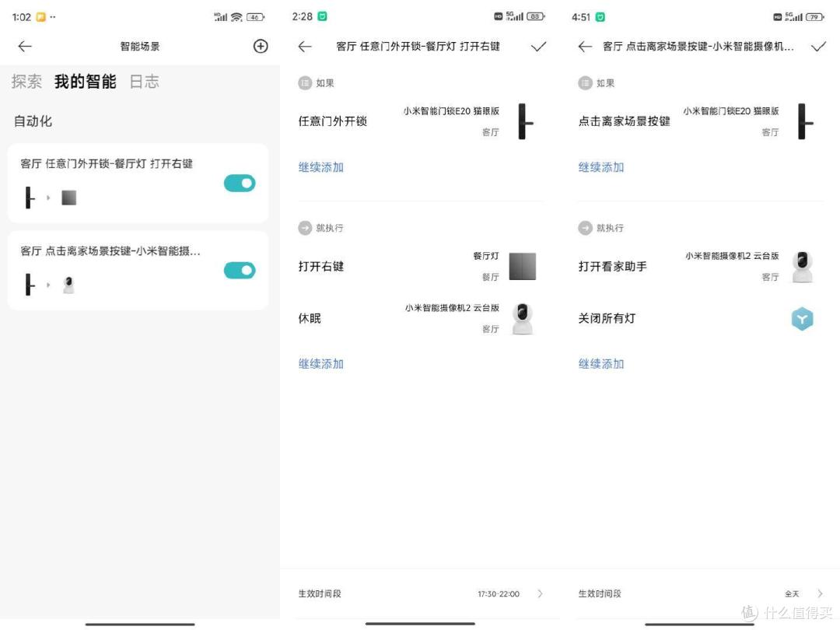The image size is (840, 630).
Task: Switch to the 探索 tab
Action: (26, 82)
